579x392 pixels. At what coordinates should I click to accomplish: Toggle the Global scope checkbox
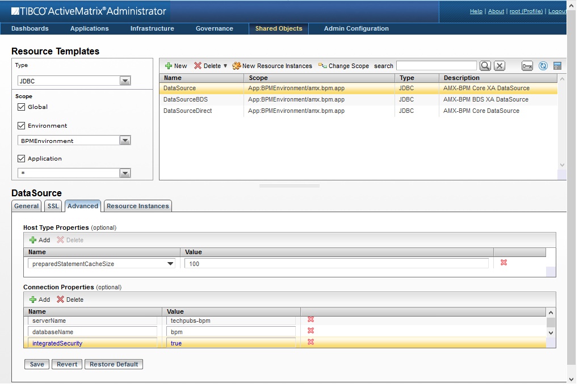coord(22,107)
